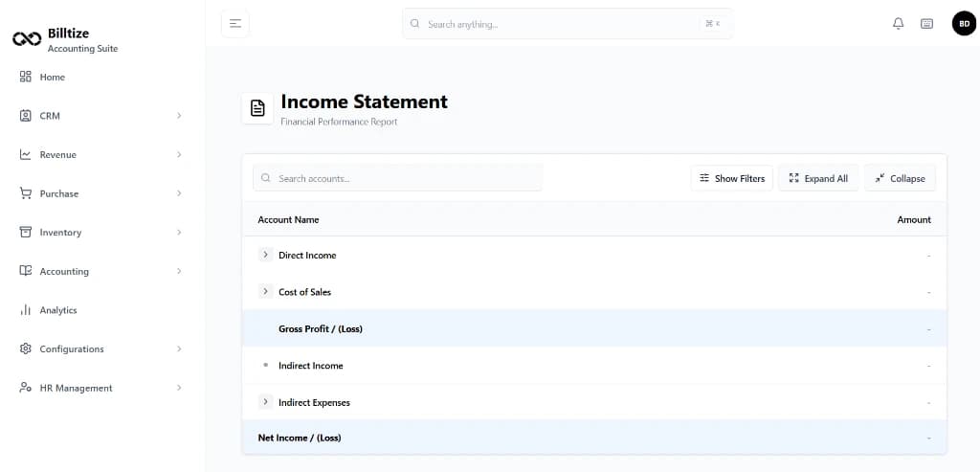Screen dimensions: 980x472
Task: Expand the Revenue menu chevron
Action: coord(179,154)
